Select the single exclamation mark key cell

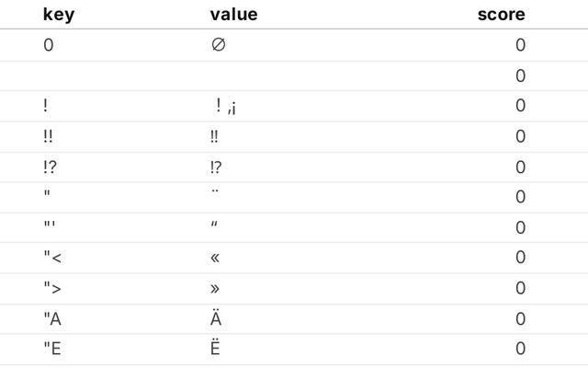click(45, 106)
